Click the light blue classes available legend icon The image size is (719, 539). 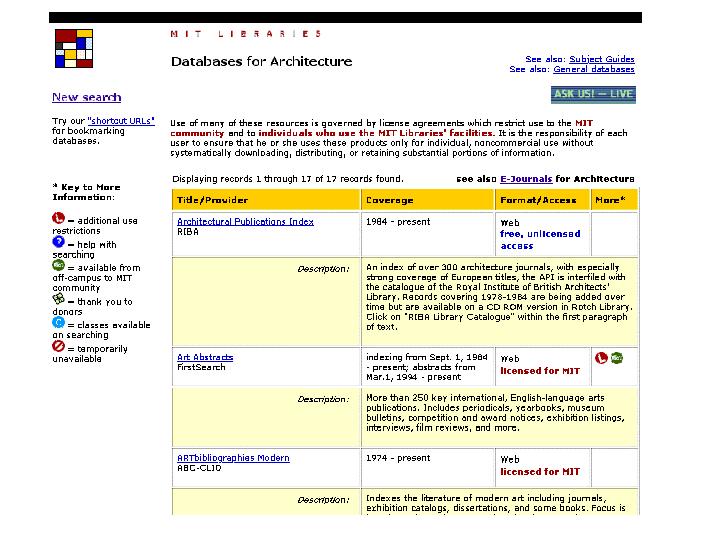point(58,322)
